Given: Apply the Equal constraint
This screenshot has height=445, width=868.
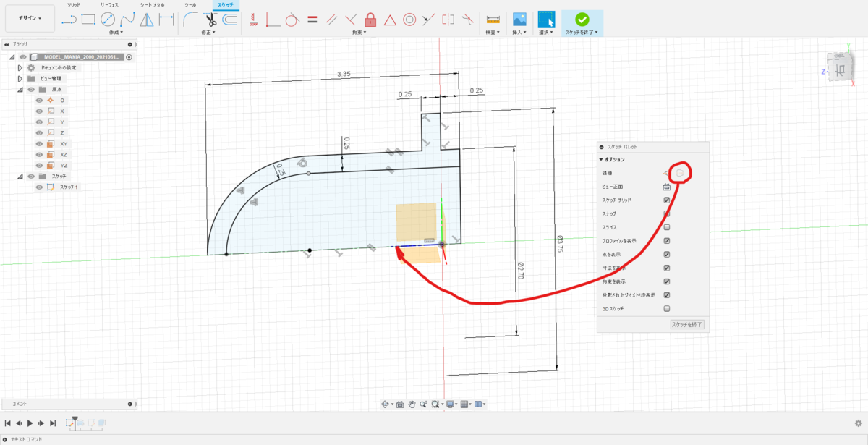Looking at the screenshot, I should [312, 20].
